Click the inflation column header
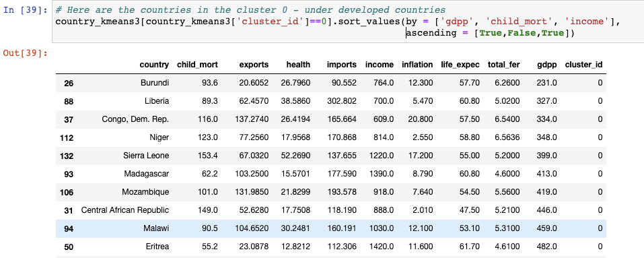The height and width of the screenshot is (258, 644). (x=417, y=65)
